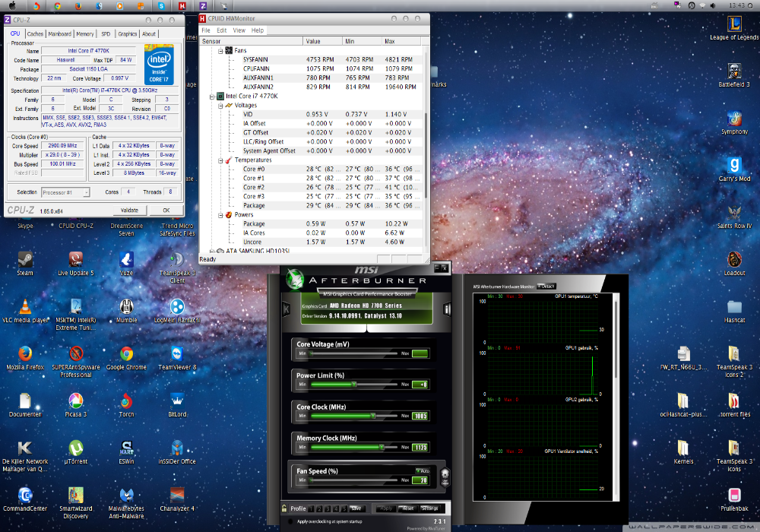Click the Memory Clock slider handle

coord(382,447)
